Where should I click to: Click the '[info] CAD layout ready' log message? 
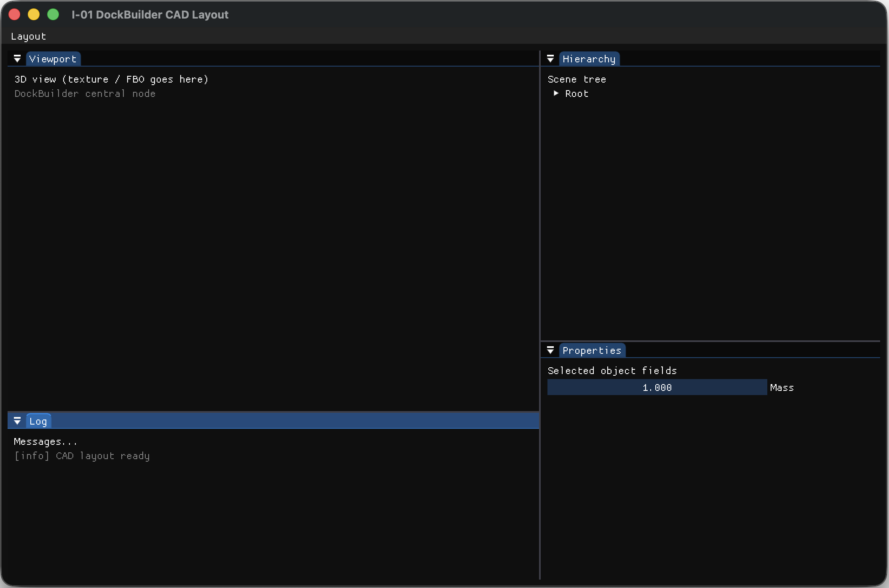82,456
